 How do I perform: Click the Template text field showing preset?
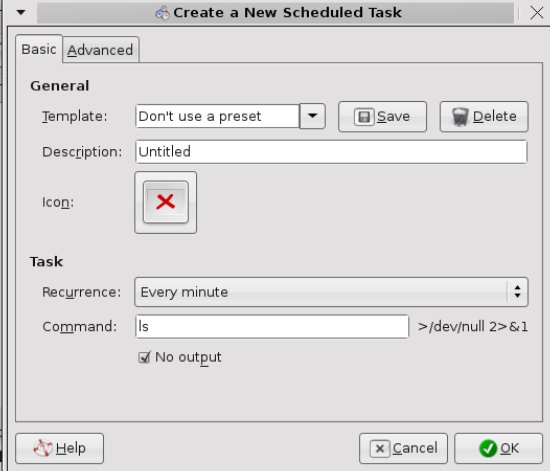tap(217, 116)
